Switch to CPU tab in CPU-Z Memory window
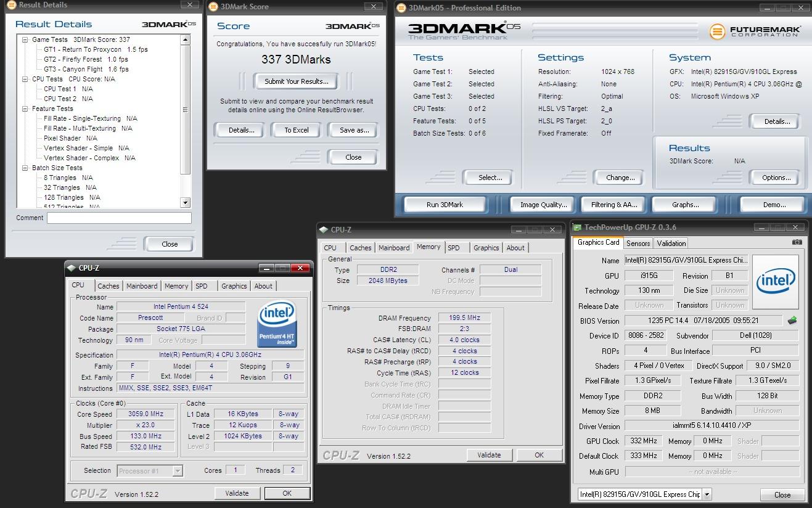Screen dimensions: 812x508 coord(330,248)
